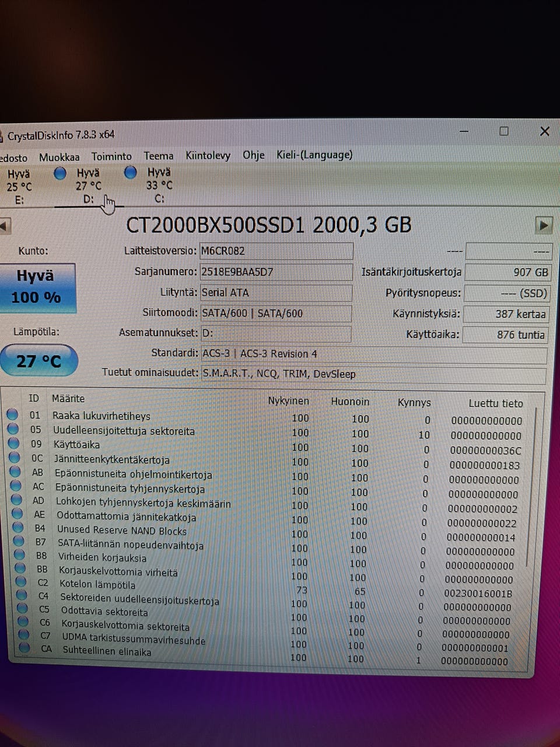Go to previous disk arrow
This screenshot has height=747, width=560.
[x=5, y=226]
